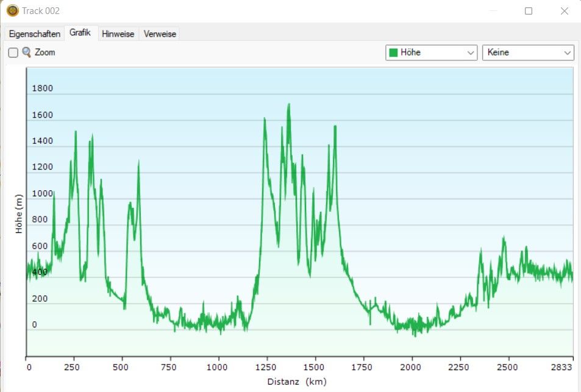Viewport: 581px width, 392px height.
Task: Click the green swatch beside Höhe
Action: 393,53
